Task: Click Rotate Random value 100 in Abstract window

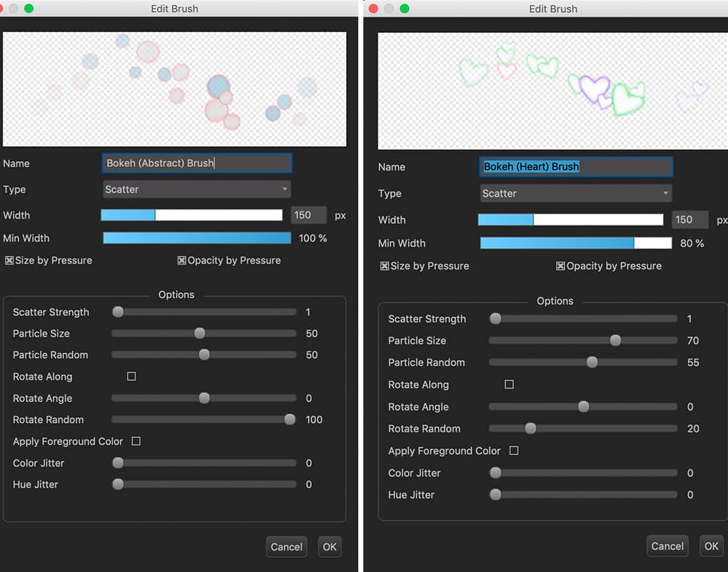Action: [x=314, y=419]
